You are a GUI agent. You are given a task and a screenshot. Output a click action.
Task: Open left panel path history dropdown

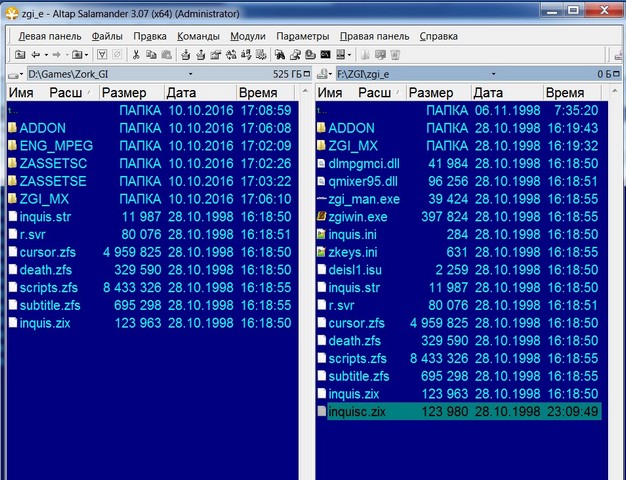(190, 74)
